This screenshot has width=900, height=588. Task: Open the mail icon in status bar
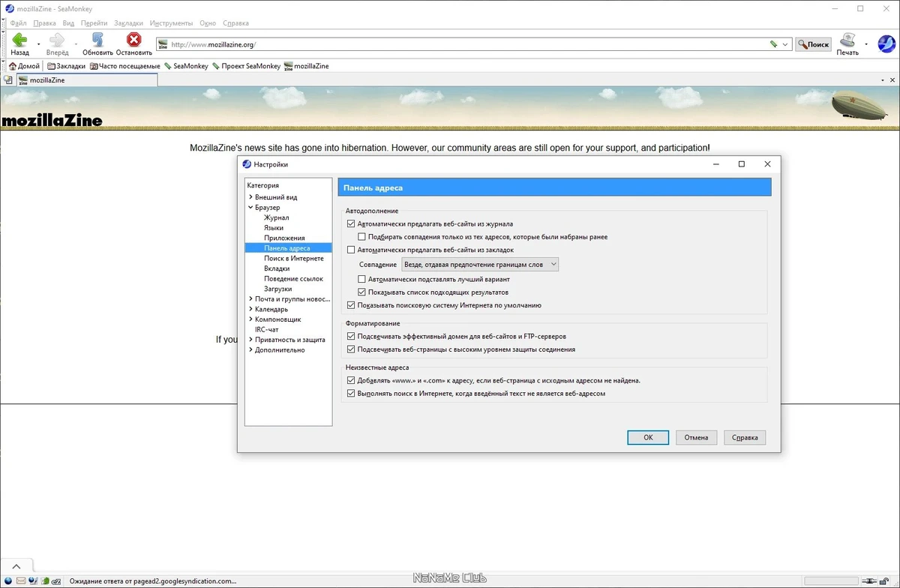(x=21, y=580)
